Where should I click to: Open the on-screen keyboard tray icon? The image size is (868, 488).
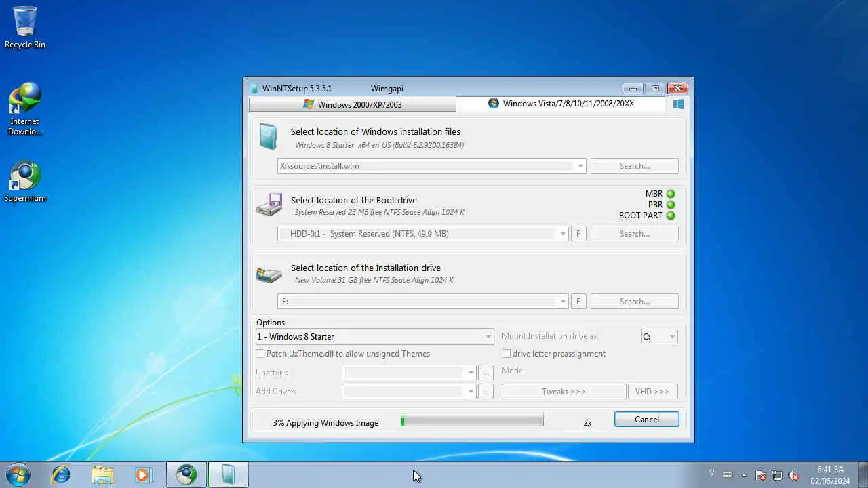tap(728, 474)
